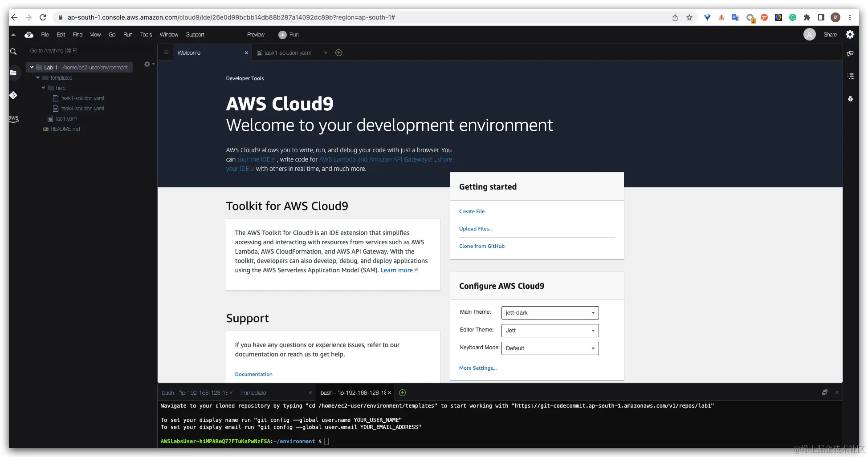Open the Source Control git icon
The image size is (868, 457).
click(x=13, y=95)
